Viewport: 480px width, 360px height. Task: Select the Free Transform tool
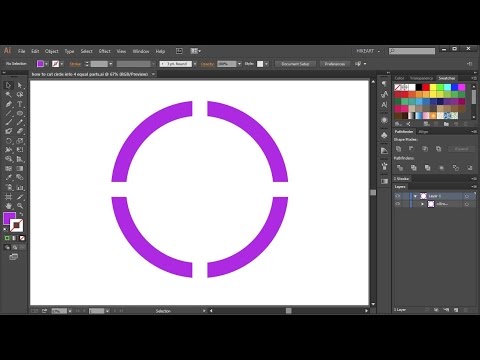tap(20, 150)
